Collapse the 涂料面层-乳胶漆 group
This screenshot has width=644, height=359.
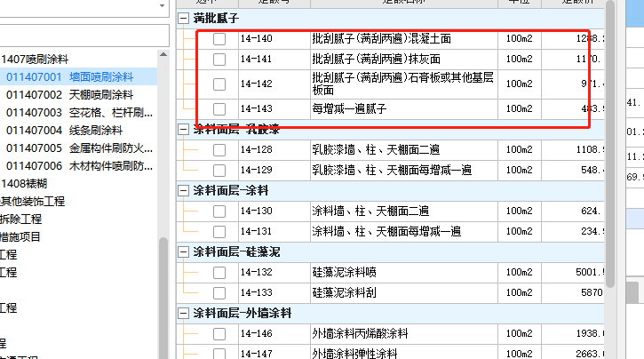coord(183,130)
